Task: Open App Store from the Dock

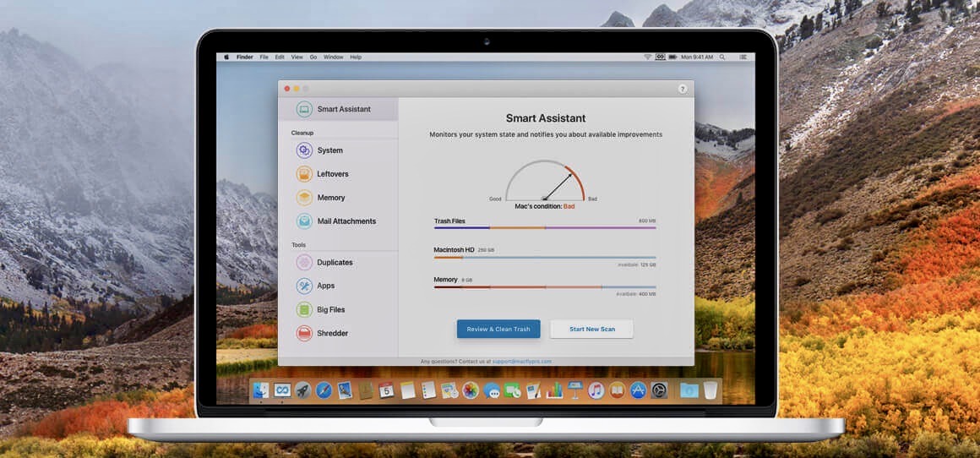Action: [x=638, y=390]
